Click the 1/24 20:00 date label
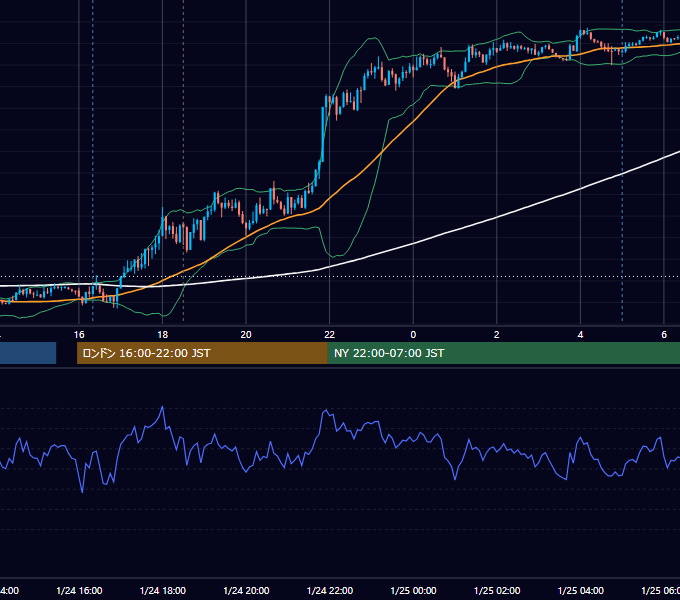 pyautogui.click(x=246, y=591)
